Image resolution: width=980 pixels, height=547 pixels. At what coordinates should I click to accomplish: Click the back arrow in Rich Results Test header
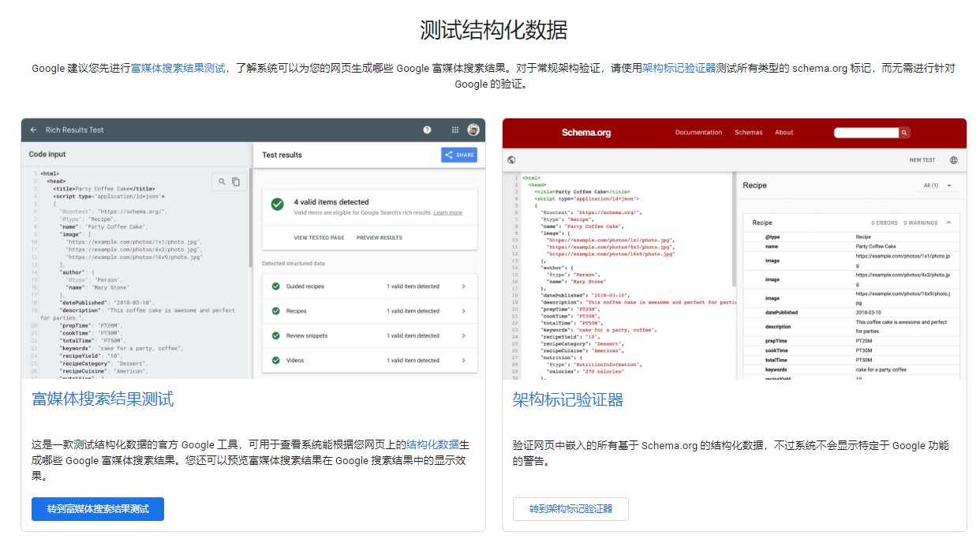[x=34, y=129]
